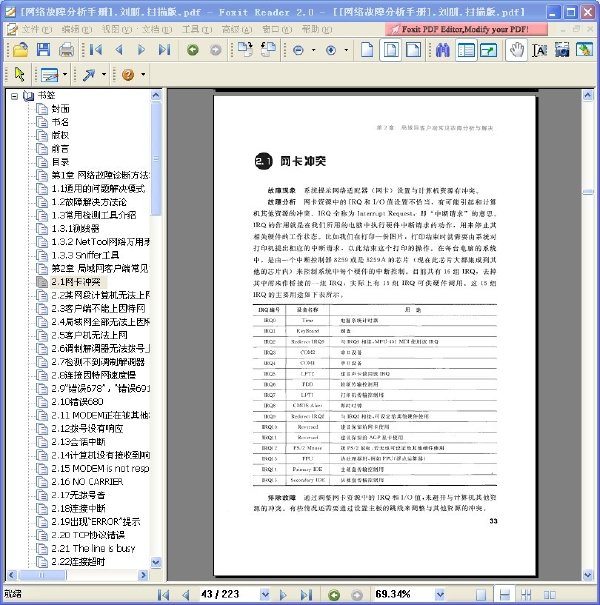
Task: Zoom out with the minus magnifier
Action: pyautogui.click(x=298, y=50)
